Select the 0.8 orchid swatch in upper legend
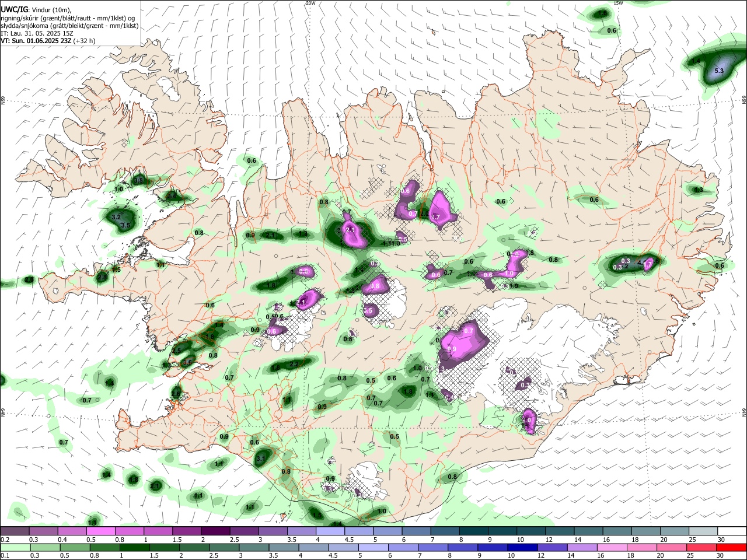This screenshot has height=560, width=747. [129, 531]
